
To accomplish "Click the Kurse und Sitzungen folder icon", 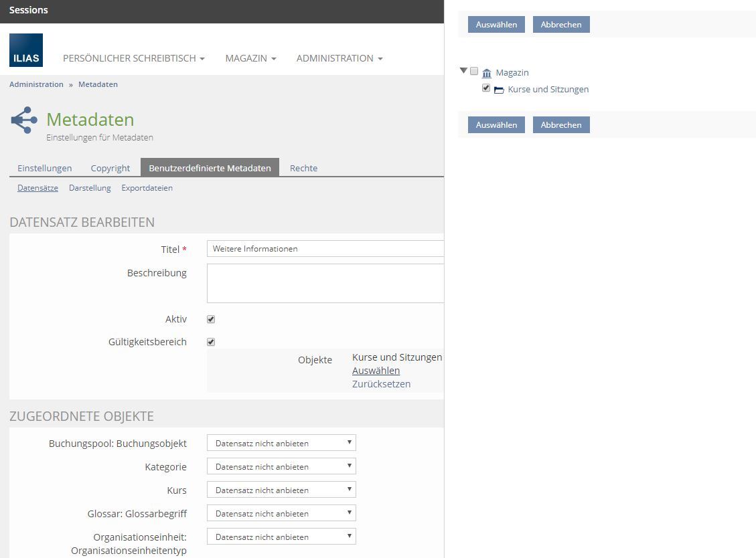I will tap(499, 90).
